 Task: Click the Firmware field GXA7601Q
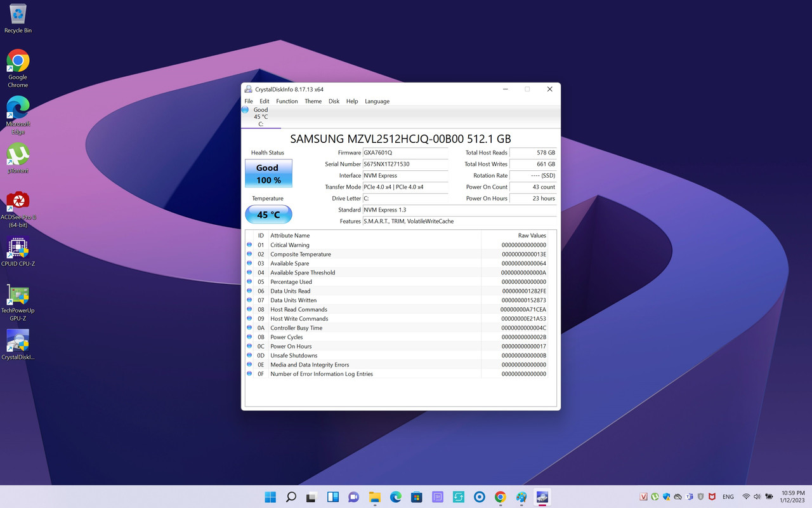coord(405,153)
